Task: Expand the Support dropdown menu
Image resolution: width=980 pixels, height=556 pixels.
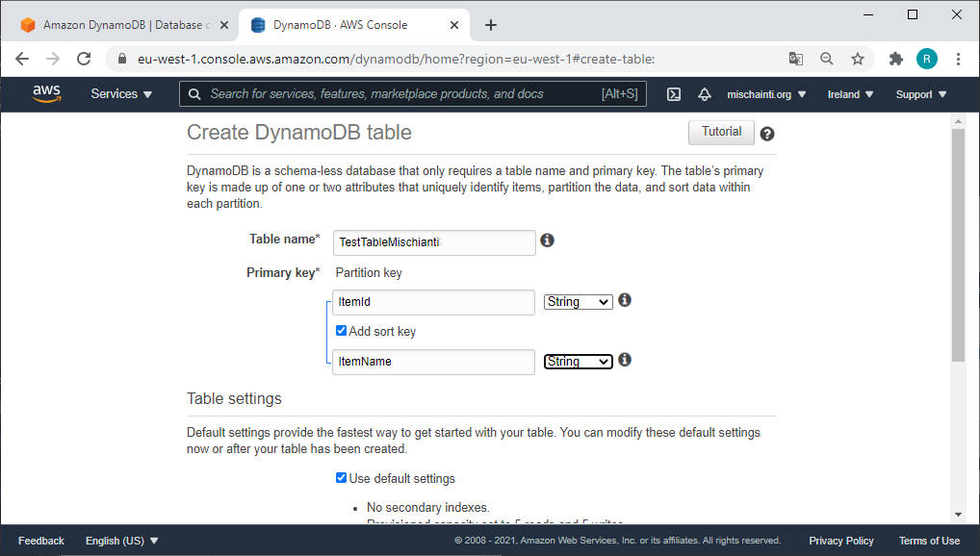Action: click(x=921, y=94)
